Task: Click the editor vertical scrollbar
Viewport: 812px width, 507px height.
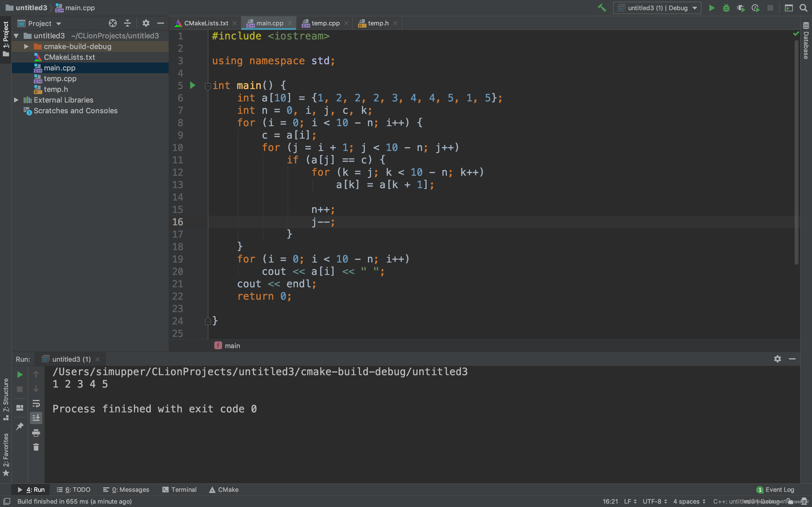Action: (796, 151)
